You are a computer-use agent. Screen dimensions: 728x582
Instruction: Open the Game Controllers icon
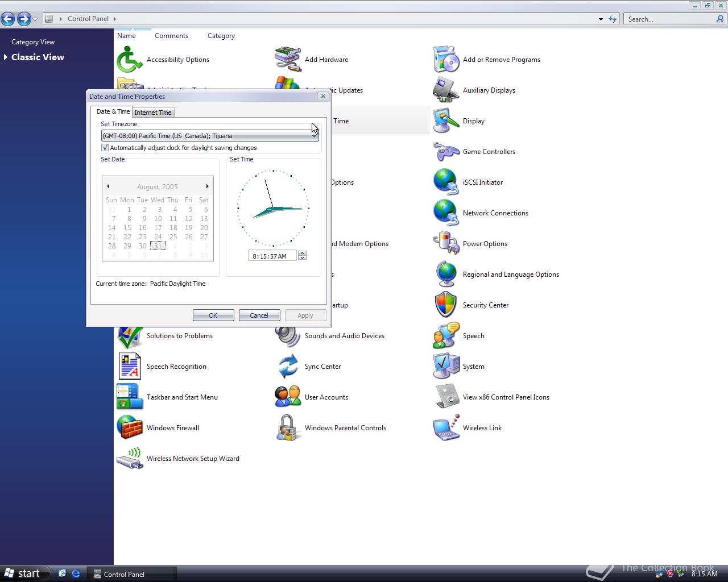pos(446,152)
